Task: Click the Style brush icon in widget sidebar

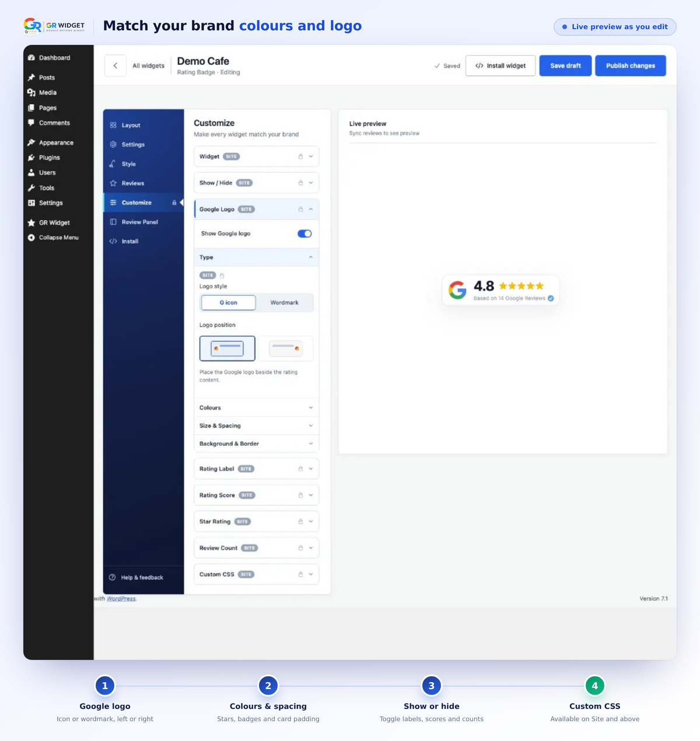Action: [113, 164]
